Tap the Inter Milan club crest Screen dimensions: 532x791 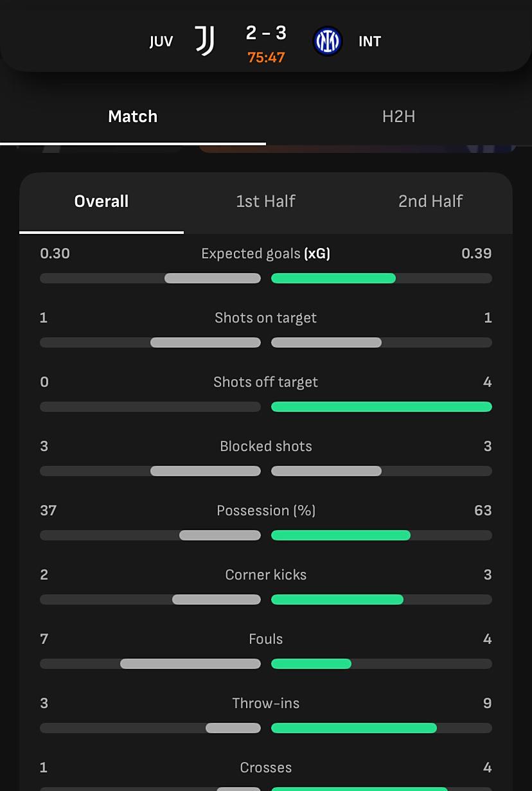[x=327, y=42]
